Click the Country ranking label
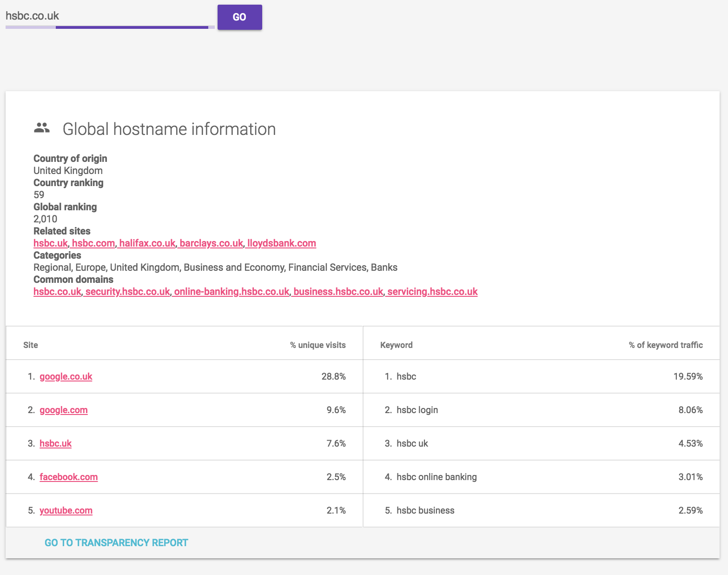Screen dimensions: 728x575 (x=68, y=183)
